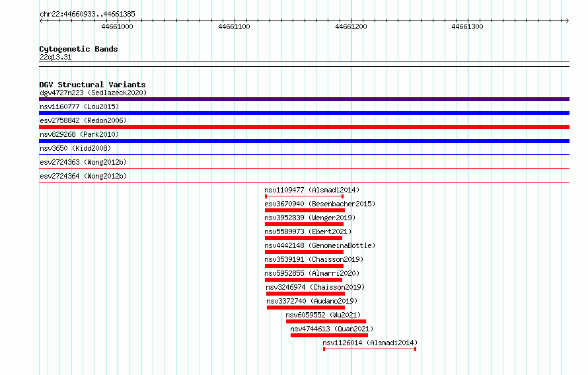Open nsv829268 (Park2010) variant label
The height and width of the screenshot is (375, 588).
point(79,134)
